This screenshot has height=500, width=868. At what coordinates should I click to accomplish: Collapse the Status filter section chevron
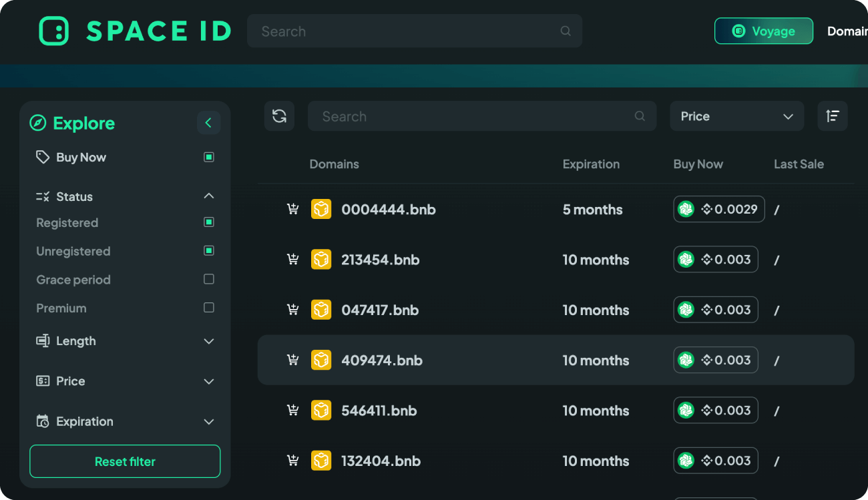(x=209, y=196)
